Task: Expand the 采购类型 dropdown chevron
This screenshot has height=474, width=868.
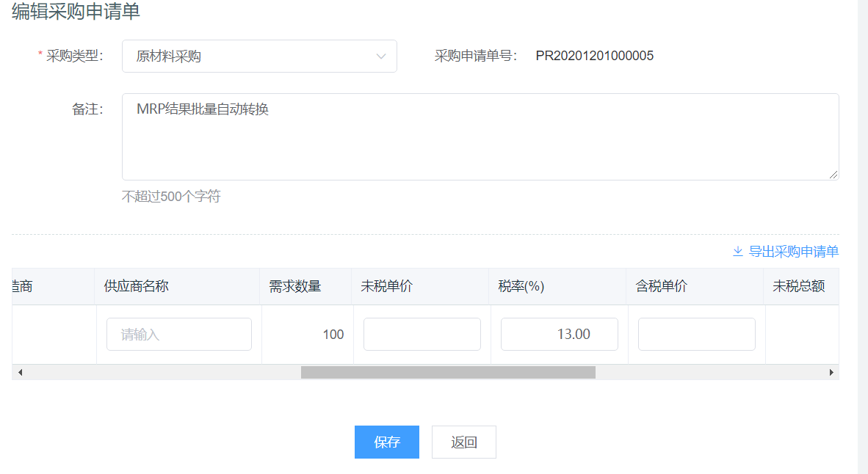Action: (x=380, y=56)
